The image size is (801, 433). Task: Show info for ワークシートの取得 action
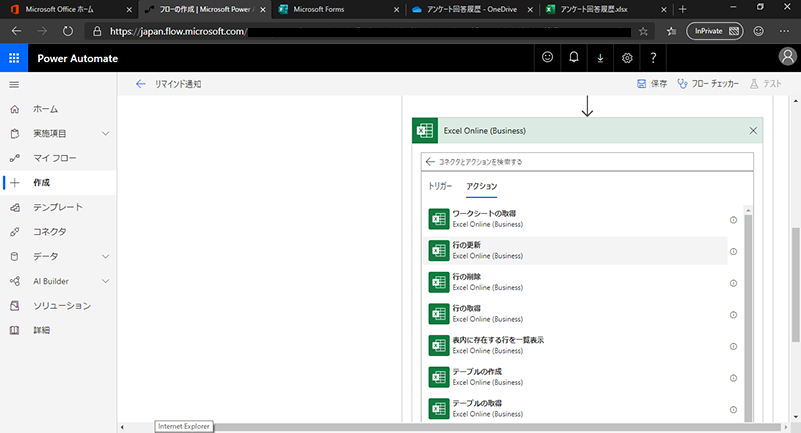(x=733, y=219)
